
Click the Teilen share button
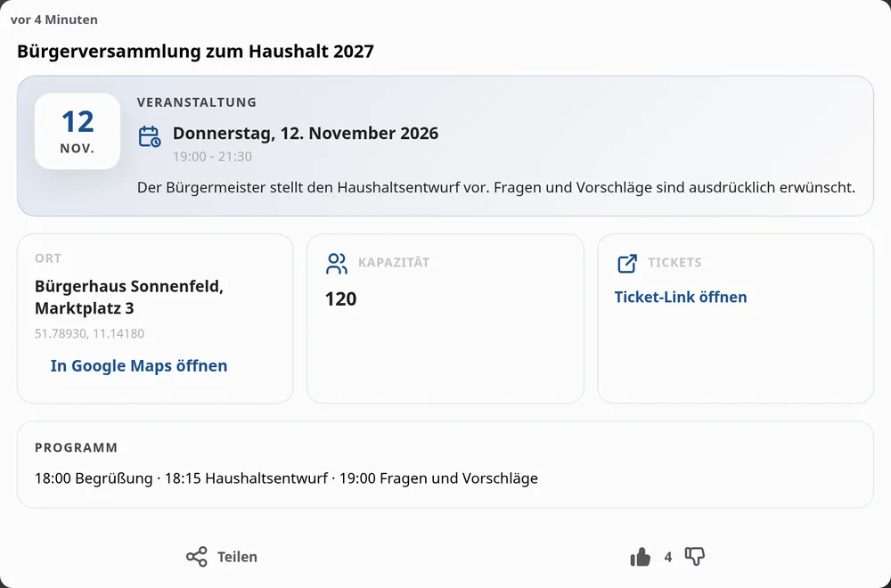(x=222, y=557)
